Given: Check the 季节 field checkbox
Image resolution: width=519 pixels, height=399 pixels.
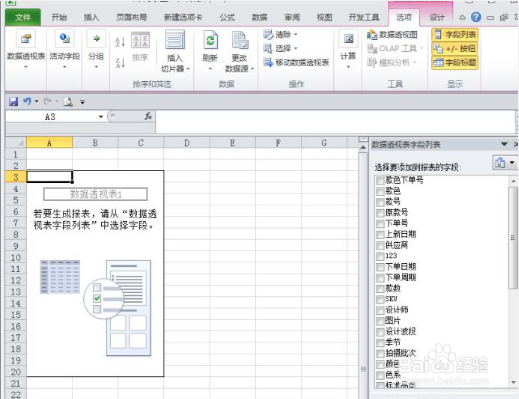Looking at the screenshot, I should tap(380, 343).
